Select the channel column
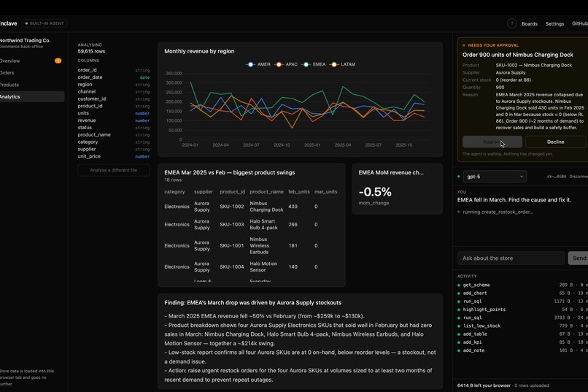Image resolution: width=588 pixels, height=392 pixels. click(114, 91)
